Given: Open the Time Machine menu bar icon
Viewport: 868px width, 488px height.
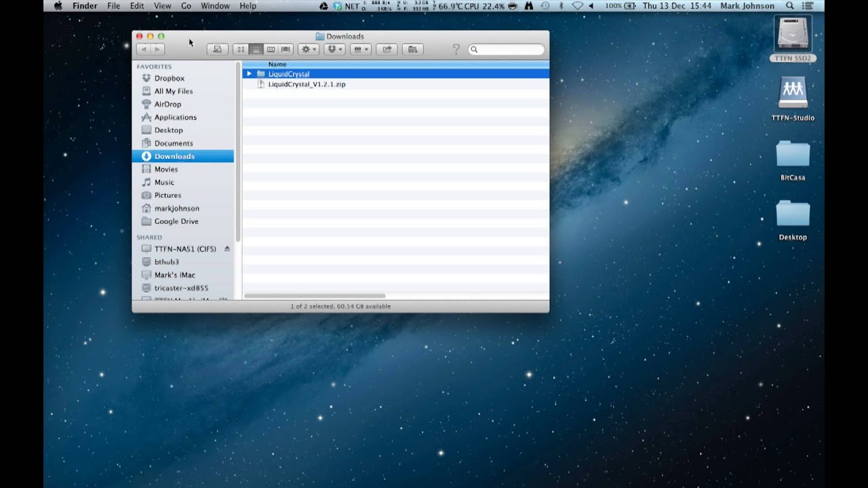Looking at the screenshot, I should pyautogui.click(x=545, y=6).
